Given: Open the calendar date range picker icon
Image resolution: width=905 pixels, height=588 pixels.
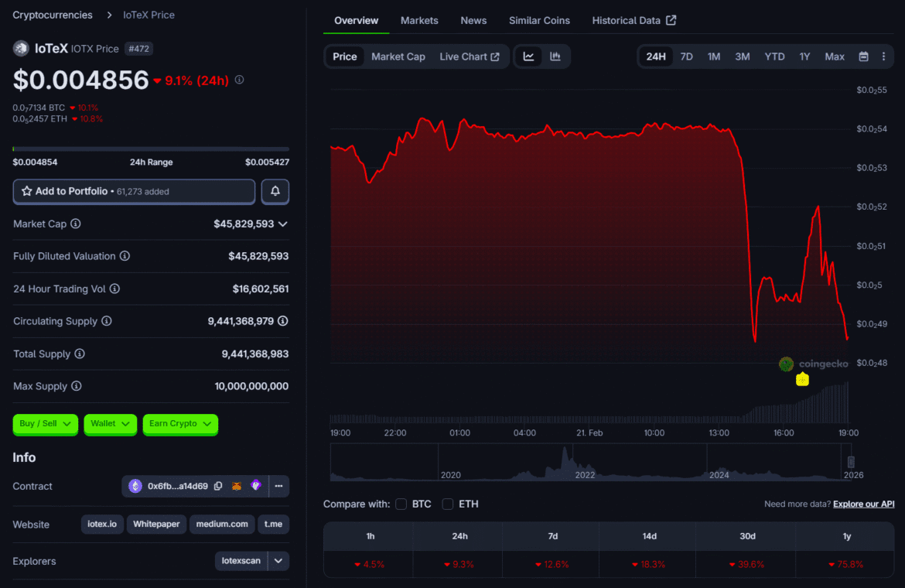Looking at the screenshot, I should pyautogui.click(x=863, y=56).
